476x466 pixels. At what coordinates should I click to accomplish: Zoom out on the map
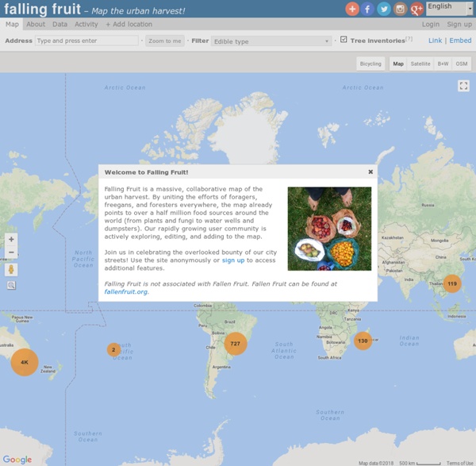tap(11, 252)
